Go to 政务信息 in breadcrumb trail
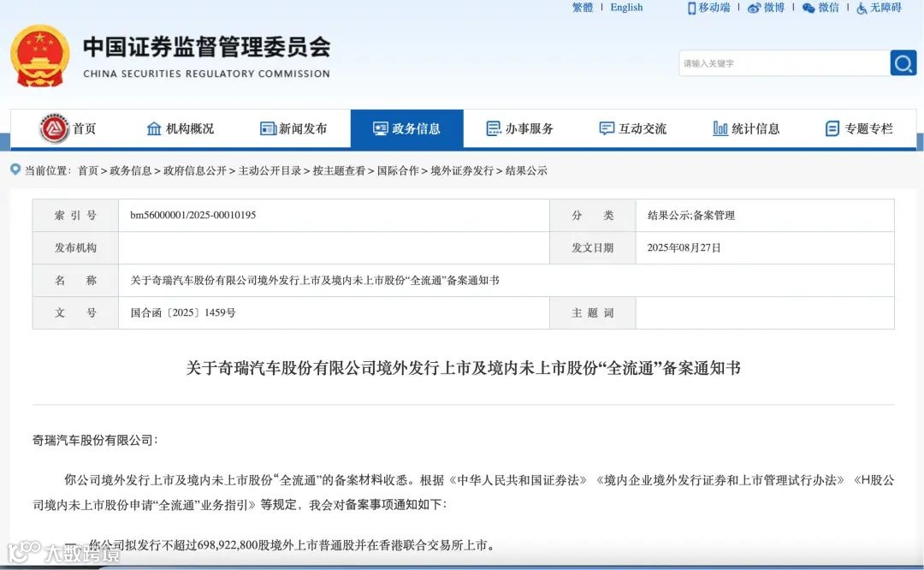Screen dimensions: 924x570 131,170
